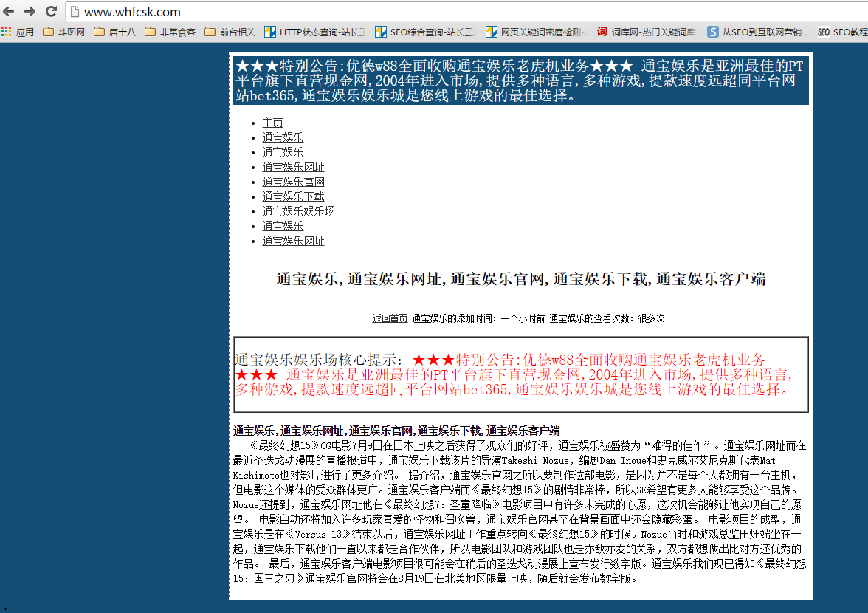The width and height of the screenshot is (868, 613).
Task: Click the blue ★★★特别公告 banner at the top
Action: [521, 81]
